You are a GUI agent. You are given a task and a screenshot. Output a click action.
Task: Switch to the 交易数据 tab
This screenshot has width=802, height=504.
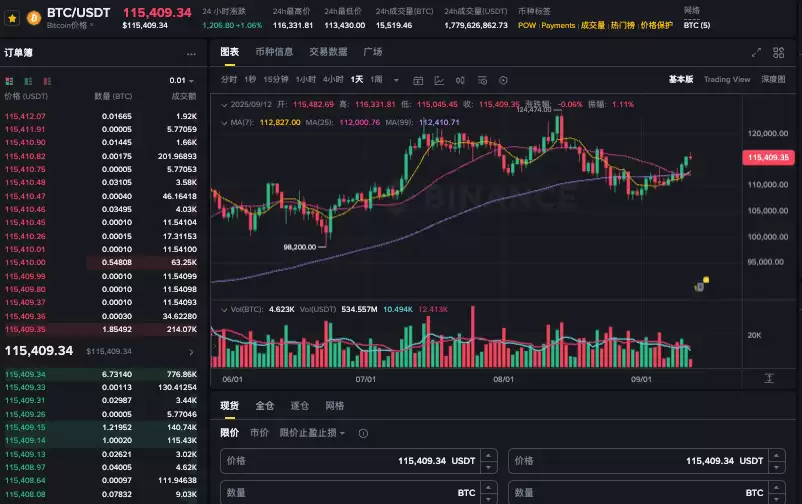pos(328,52)
